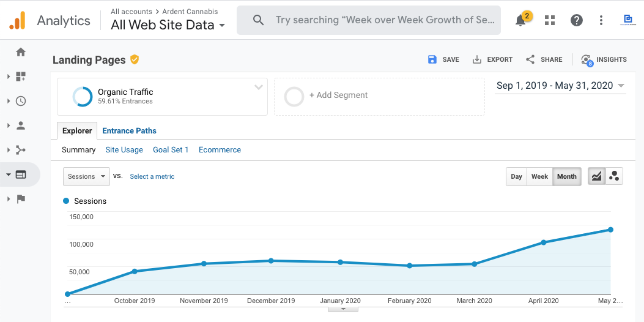
Task: Open Audience reports person icon
Action: pos(21,125)
